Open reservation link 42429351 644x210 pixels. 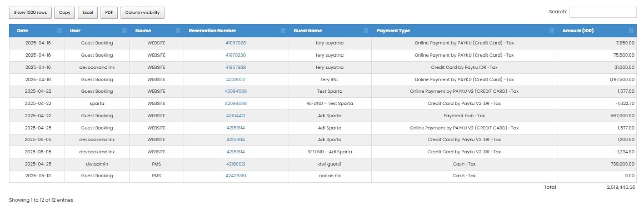click(236, 176)
